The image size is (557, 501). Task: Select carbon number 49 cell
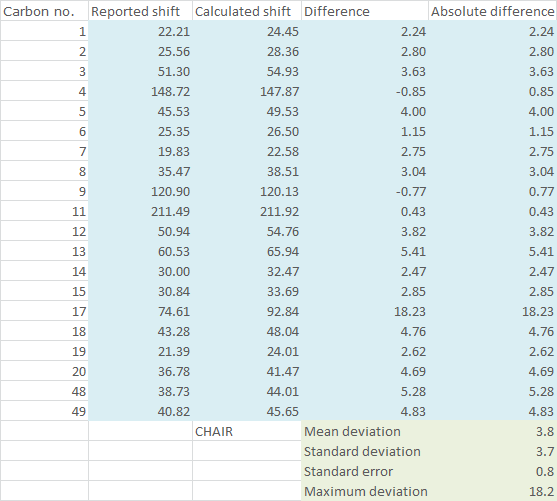point(44,411)
